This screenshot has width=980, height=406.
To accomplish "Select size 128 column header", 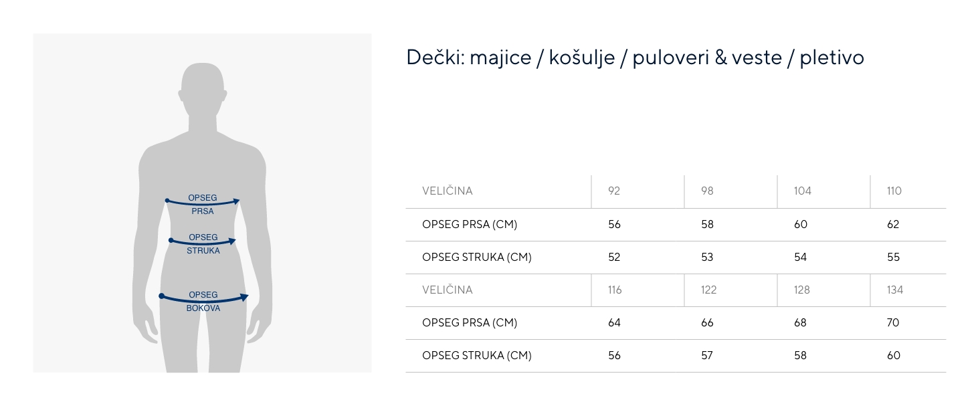I will [801, 290].
